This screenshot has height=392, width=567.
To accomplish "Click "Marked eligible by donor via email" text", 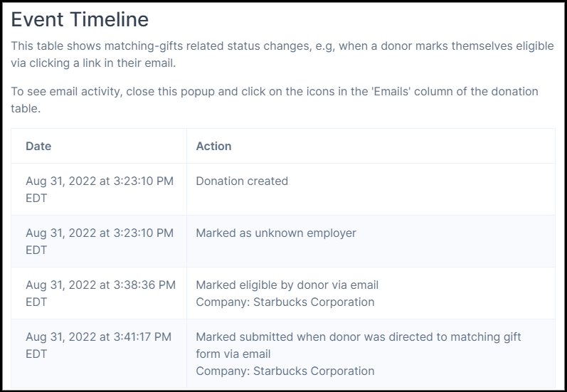I will pyautogui.click(x=287, y=285).
